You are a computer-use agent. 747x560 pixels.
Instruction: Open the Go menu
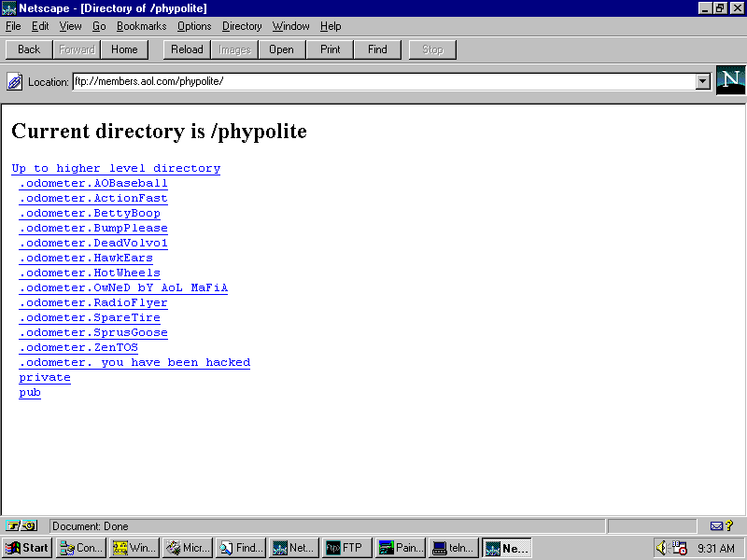99,26
